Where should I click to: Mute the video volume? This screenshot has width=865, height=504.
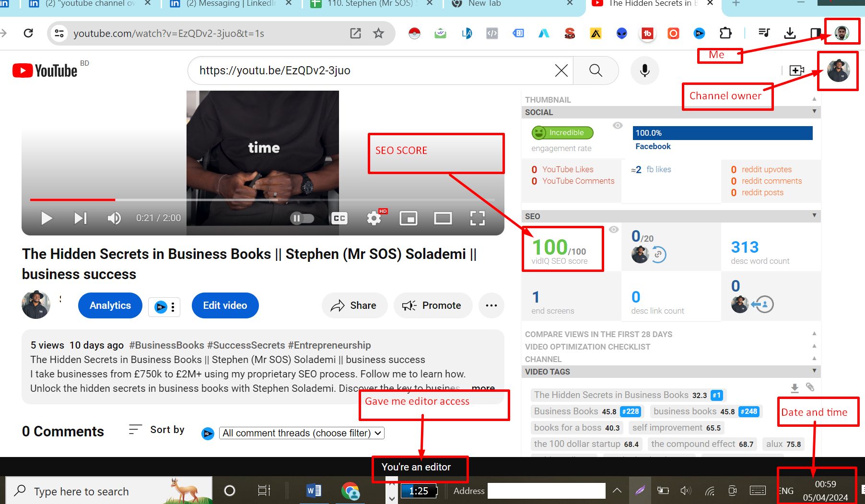114,218
